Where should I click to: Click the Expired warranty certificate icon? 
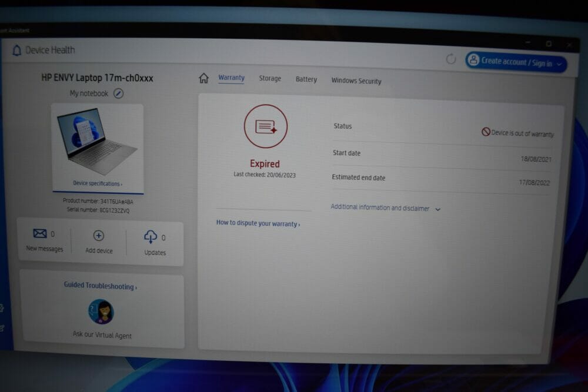(x=266, y=126)
